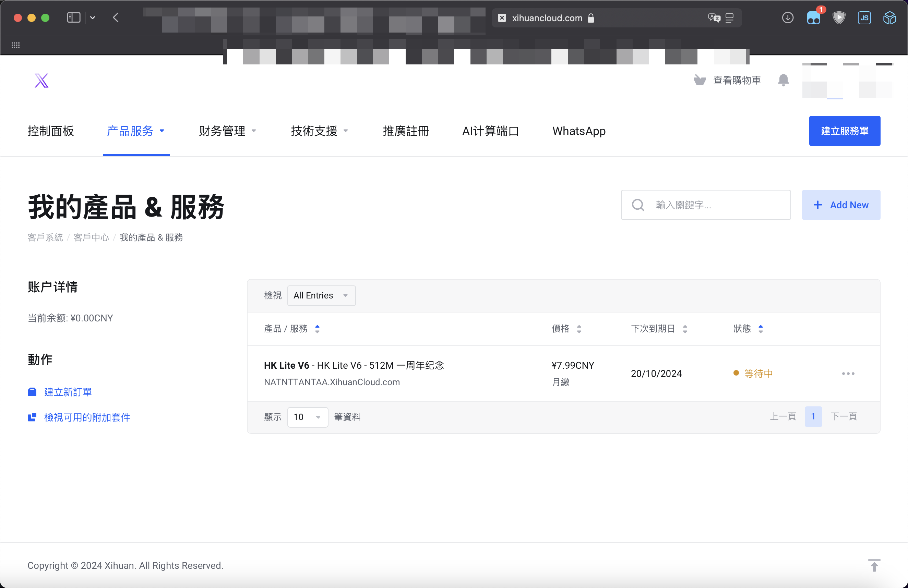
Task: Click the Xihuan X logo
Action: [41, 81]
